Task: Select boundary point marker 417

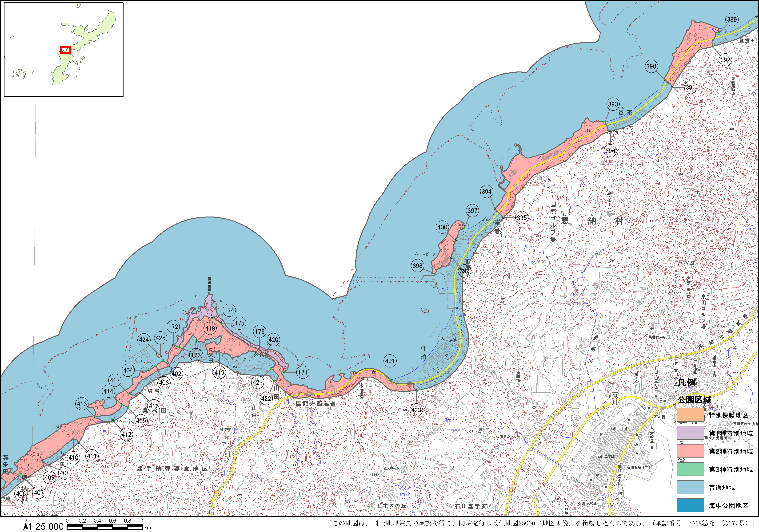Action: (115, 380)
